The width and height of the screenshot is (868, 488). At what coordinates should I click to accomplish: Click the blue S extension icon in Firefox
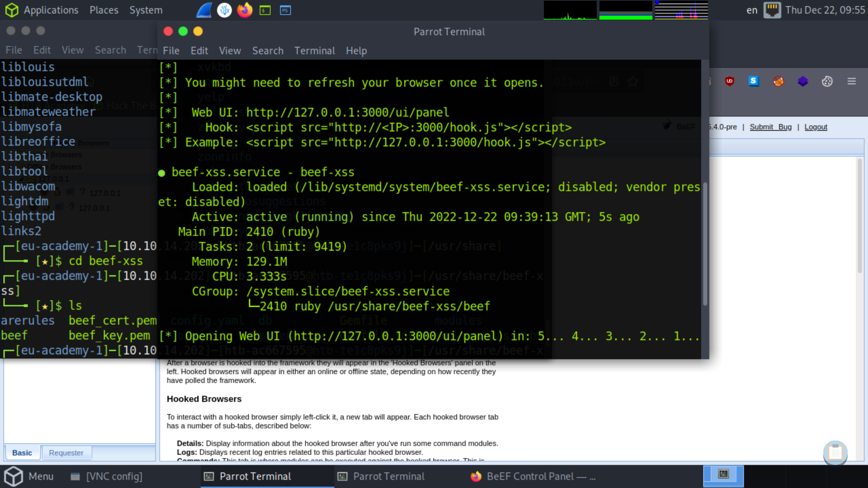(x=754, y=81)
